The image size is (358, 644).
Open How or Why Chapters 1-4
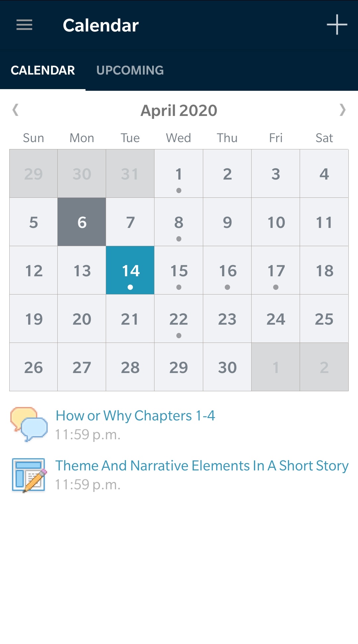point(135,416)
